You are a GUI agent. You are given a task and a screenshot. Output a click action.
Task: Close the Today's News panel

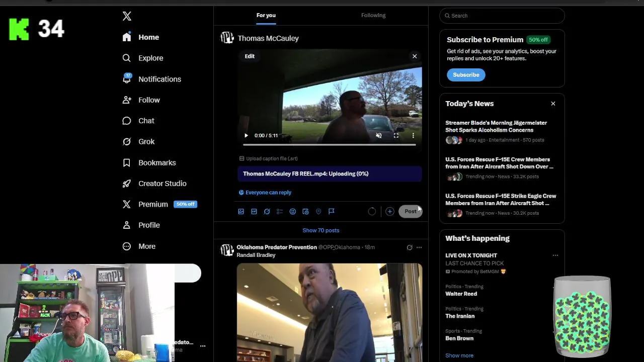pos(553,104)
